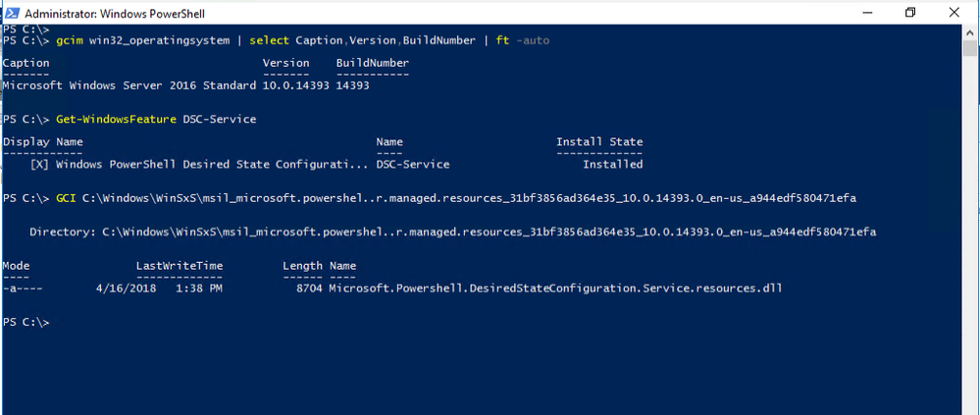The width and height of the screenshot is (980, 415).
Task: Click the scrollbar up arrow
Action: pyautogui.click(x=969, y=31)
